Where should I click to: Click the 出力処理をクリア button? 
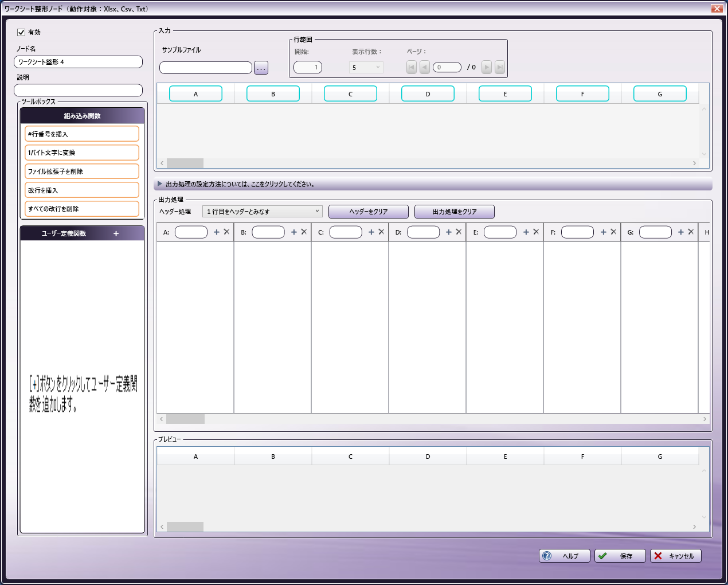click(x=455, y=212)
